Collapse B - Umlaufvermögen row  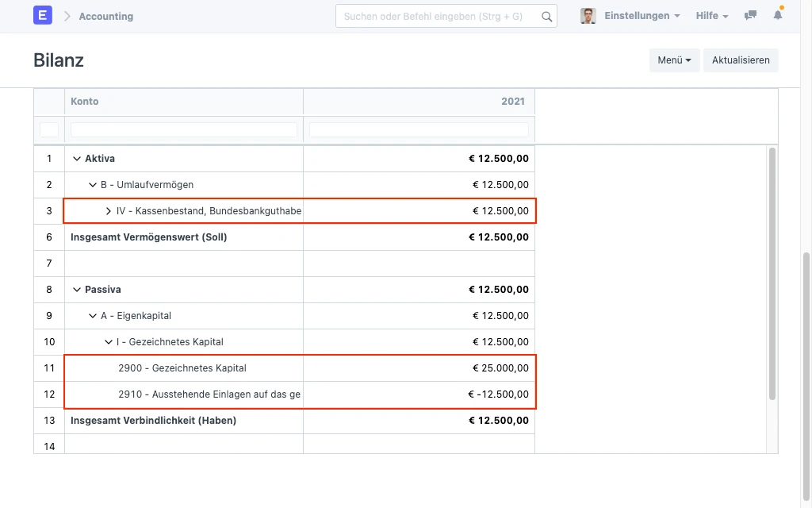click(x=93, y=185)
